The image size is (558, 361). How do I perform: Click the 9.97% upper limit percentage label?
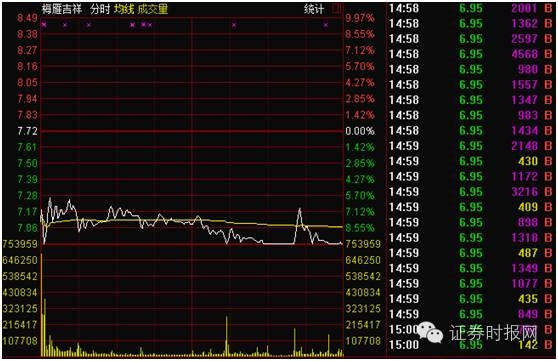360,18
